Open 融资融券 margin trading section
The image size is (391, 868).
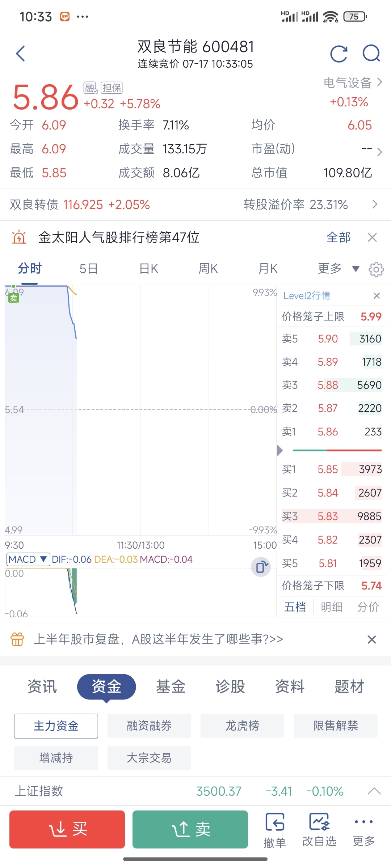(x=149, y=726)
